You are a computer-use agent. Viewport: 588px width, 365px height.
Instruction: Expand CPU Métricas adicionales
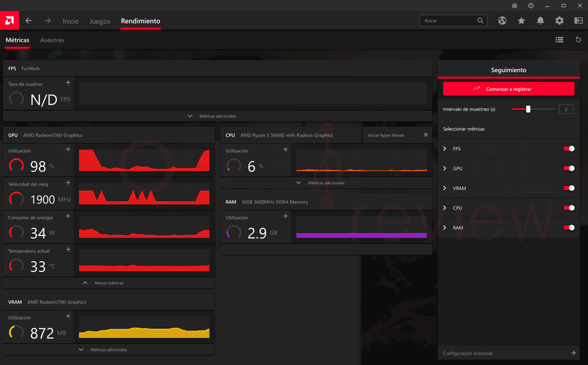point(326,183)
